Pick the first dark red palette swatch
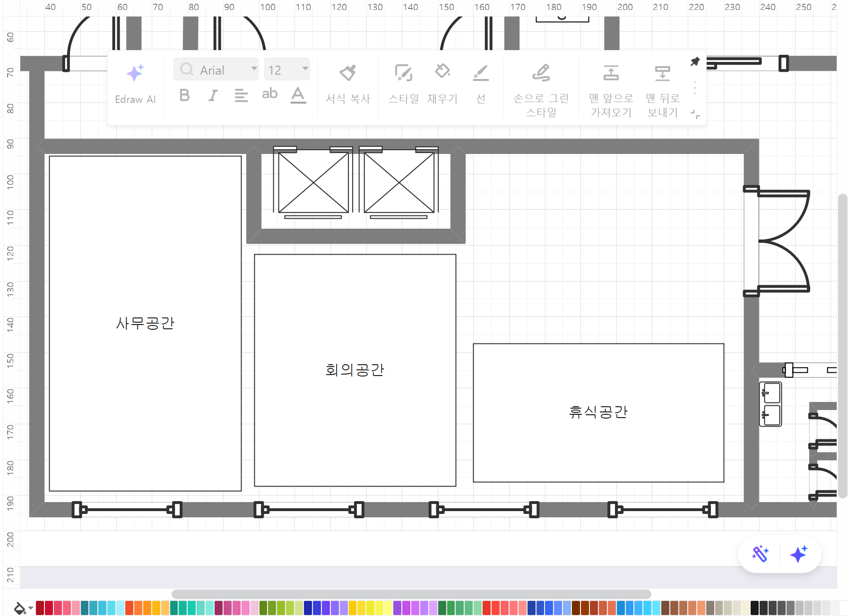The image size is (848, 616). click(40, 608)
